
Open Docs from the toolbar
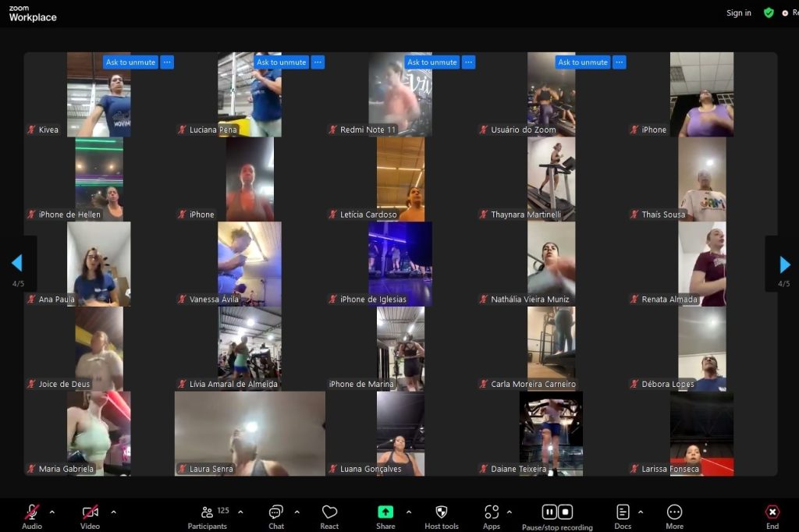point(623,513)
